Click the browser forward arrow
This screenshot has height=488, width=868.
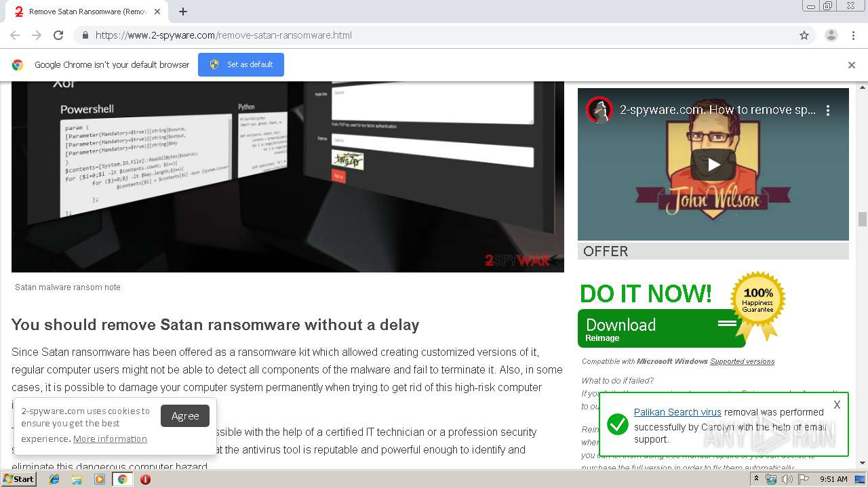click(37, 35)
